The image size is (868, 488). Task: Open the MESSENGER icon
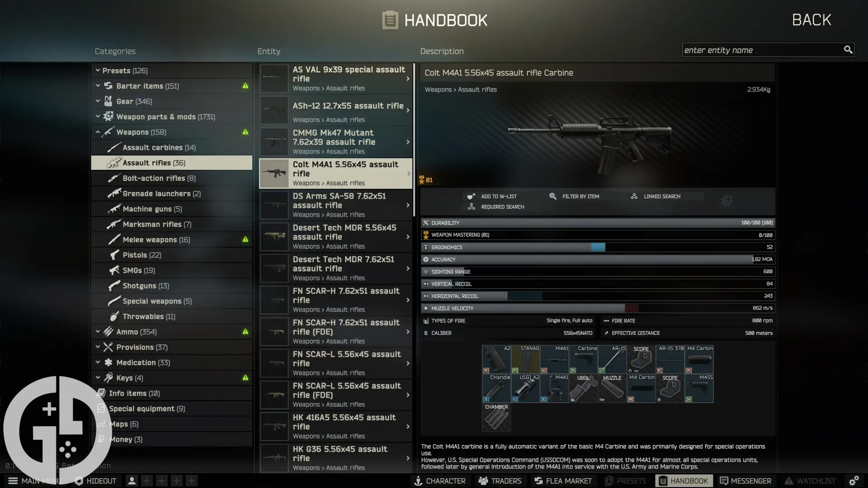click(723, 481)
